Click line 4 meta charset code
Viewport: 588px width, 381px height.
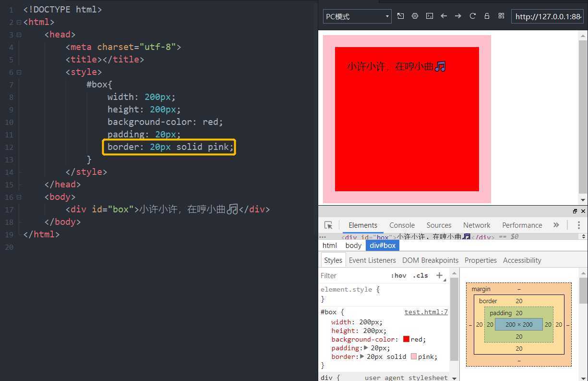pos(123,47)
